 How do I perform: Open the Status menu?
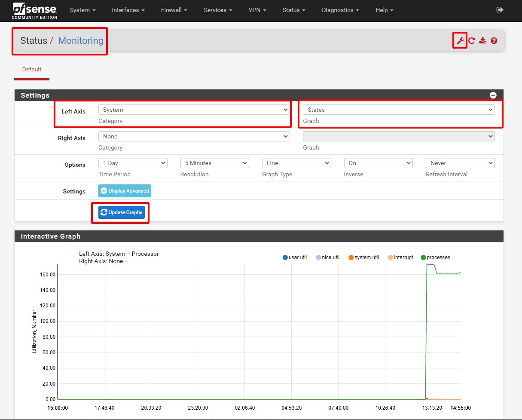tap(294, 10)
